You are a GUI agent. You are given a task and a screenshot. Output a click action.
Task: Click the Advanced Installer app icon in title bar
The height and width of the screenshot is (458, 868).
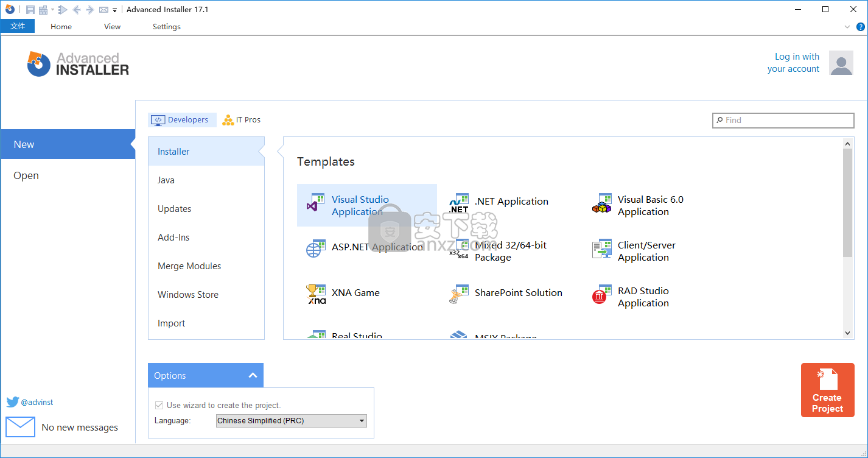tap(10, 9)
